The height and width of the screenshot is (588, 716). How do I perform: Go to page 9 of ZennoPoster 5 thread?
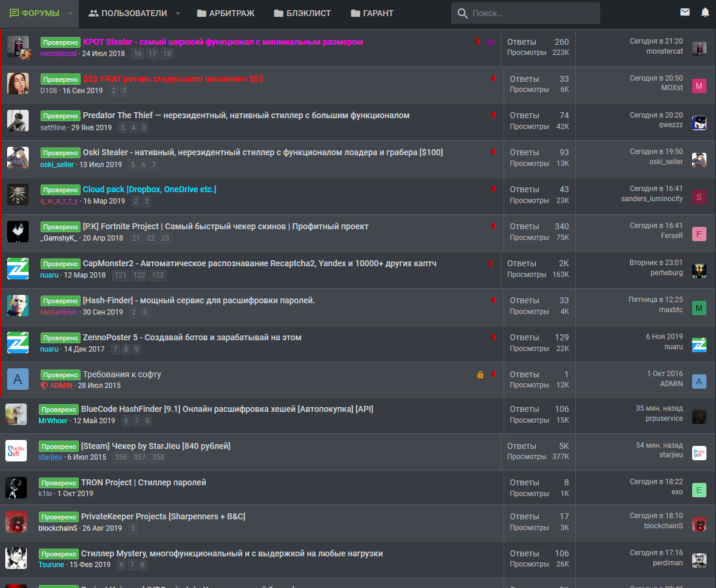point(137,349)
